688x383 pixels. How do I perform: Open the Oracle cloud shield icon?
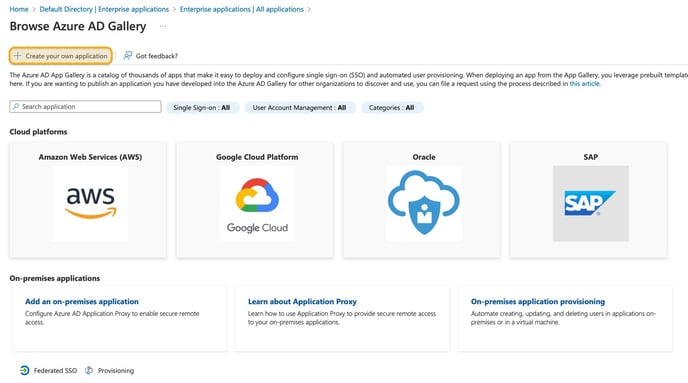424,204
